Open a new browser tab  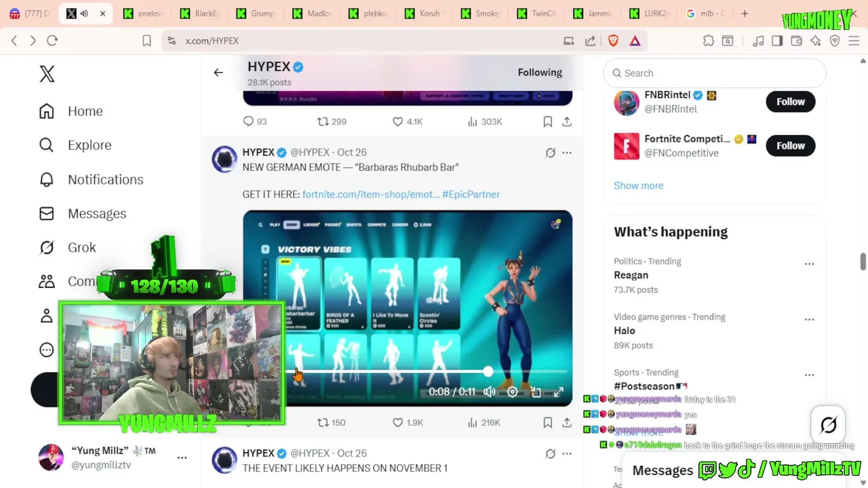[745, 14]
